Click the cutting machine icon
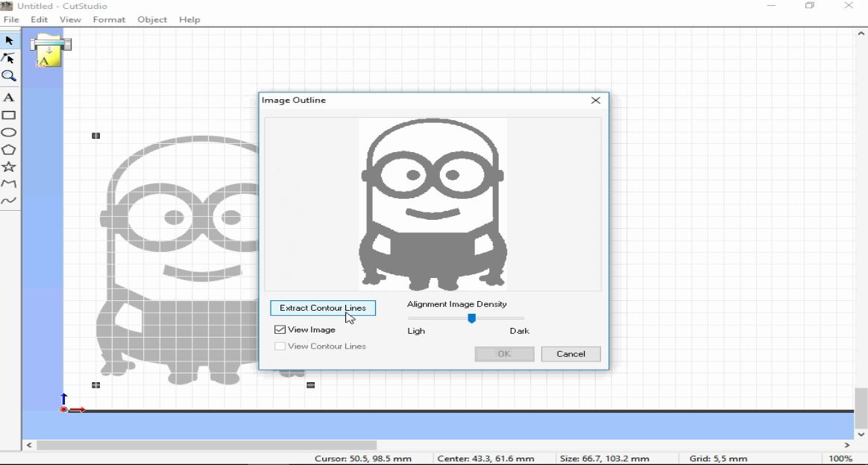The height and width of the screenshot is (465, 868). tap(51, 51)
